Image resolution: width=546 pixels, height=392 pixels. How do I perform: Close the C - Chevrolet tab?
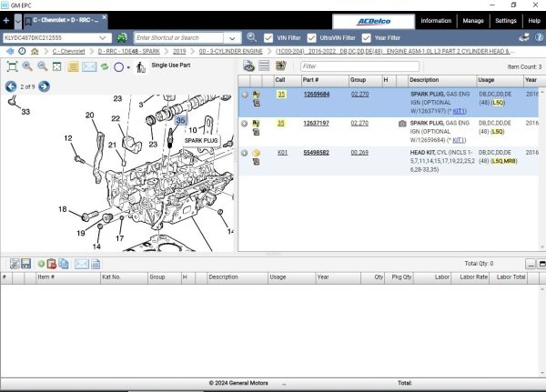pyautogui.click(x=104, y=17)
